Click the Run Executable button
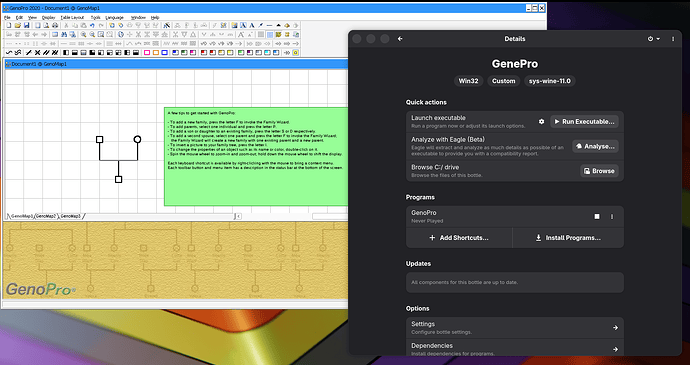This screenshot has height=365, width=690. [x=584, y=122]
